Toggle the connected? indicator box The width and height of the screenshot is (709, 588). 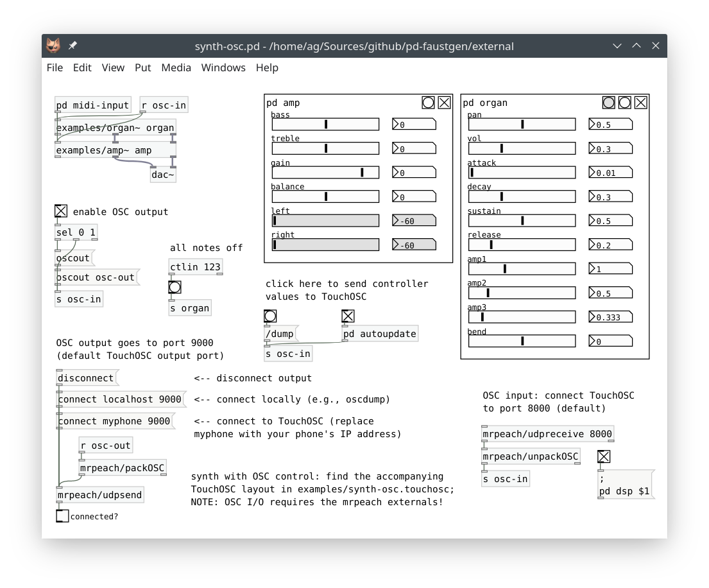click(x=62, y=516)
